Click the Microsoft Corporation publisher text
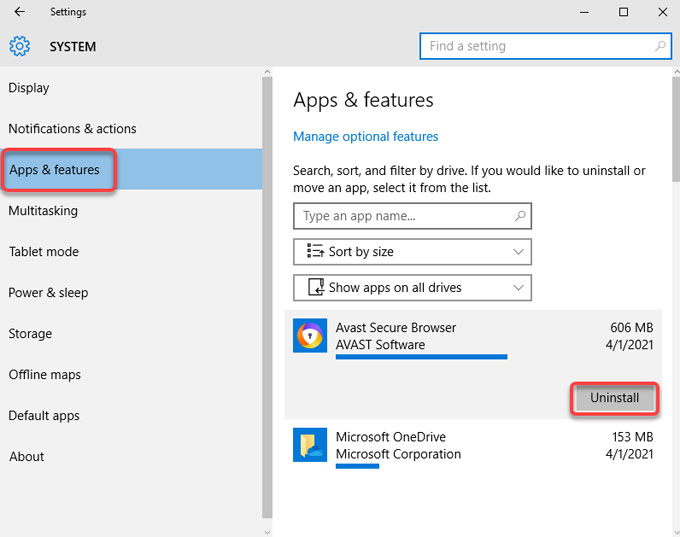Image resolution: width=680 pixels, height=537 pixels. (398, 454)
